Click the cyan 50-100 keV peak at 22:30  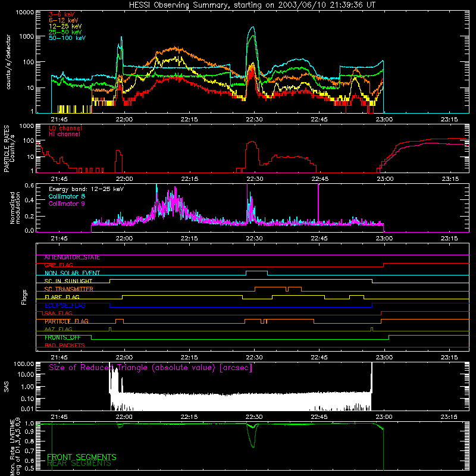(253, 27)
